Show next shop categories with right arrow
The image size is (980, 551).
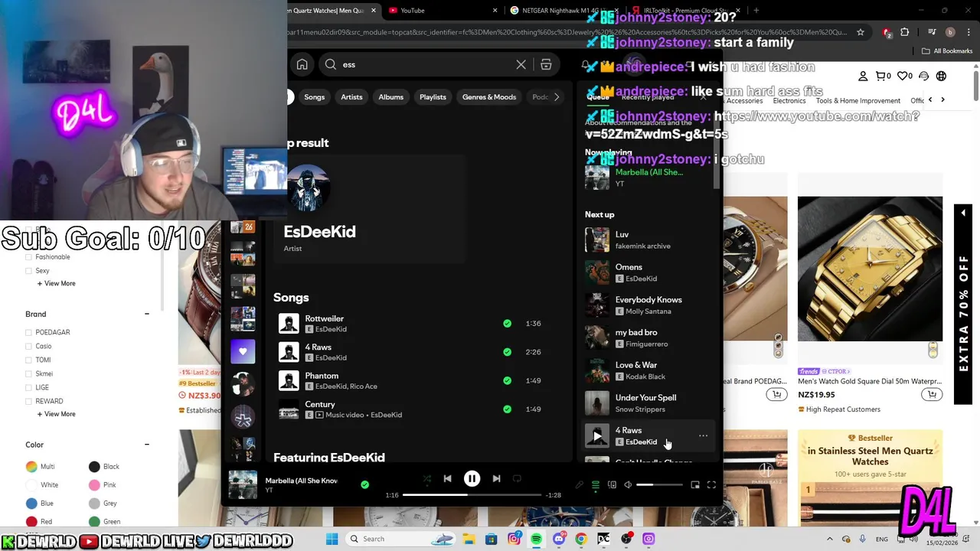942,99
